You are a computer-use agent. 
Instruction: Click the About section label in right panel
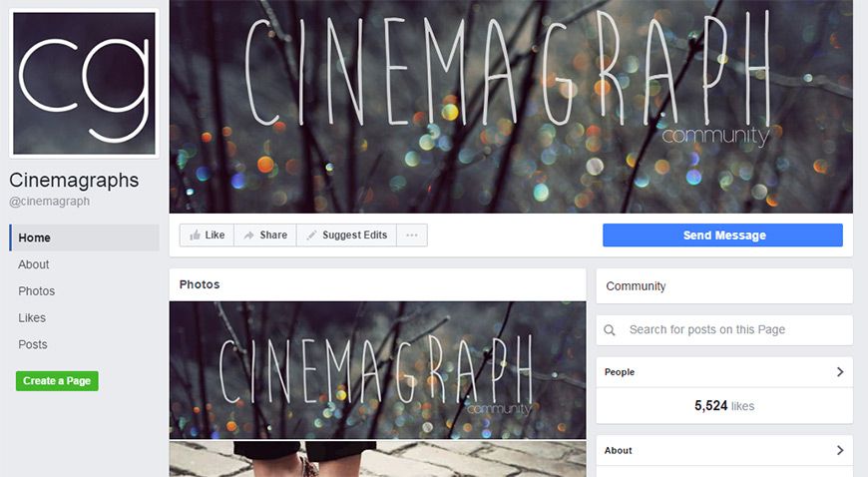pyautogui.click(x=619, y=451)
